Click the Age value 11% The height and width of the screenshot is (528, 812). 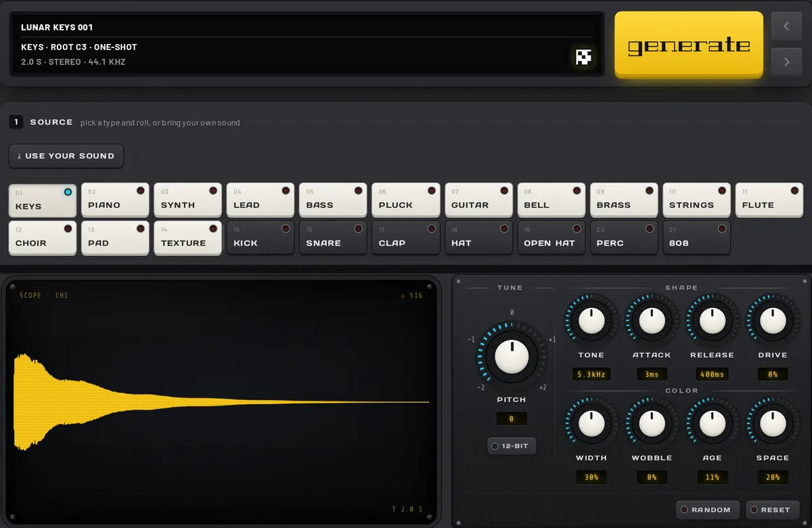pyautogui.click(x=712, y=477)
